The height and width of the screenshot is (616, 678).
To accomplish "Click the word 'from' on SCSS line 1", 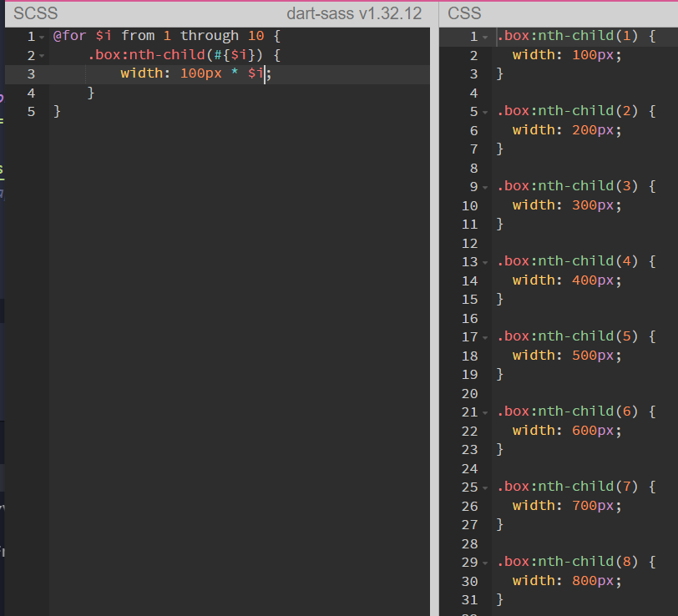I will (x=138, y=36).
